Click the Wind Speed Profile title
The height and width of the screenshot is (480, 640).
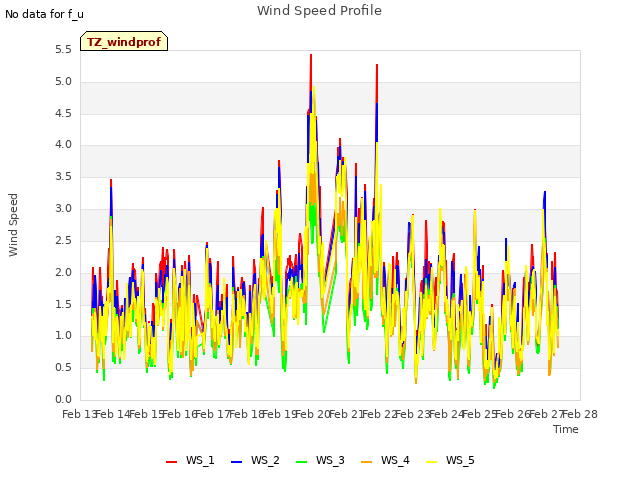pos(319,11)
